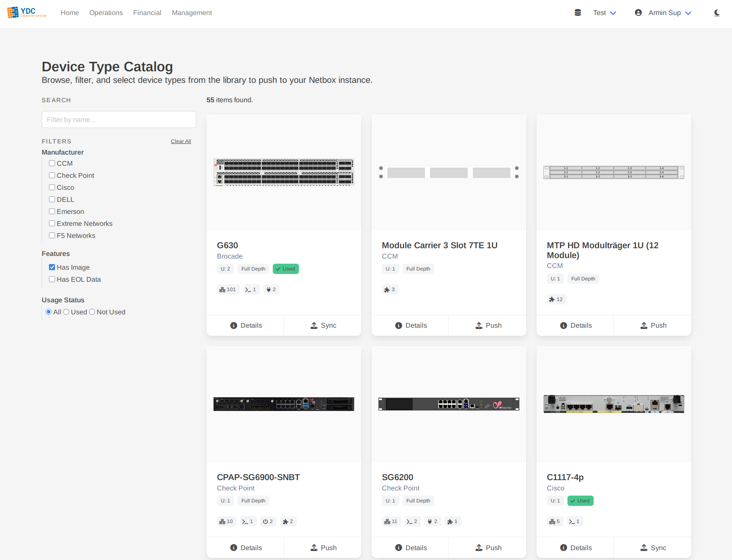Check the Extreme Networks filter
The image size is (732, 560).
(52, 223)
